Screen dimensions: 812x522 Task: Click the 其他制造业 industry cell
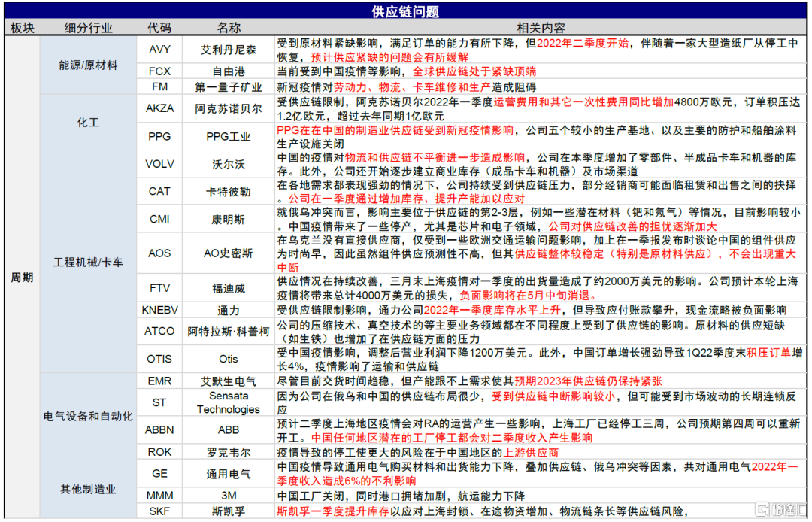(x=88, y=489)
